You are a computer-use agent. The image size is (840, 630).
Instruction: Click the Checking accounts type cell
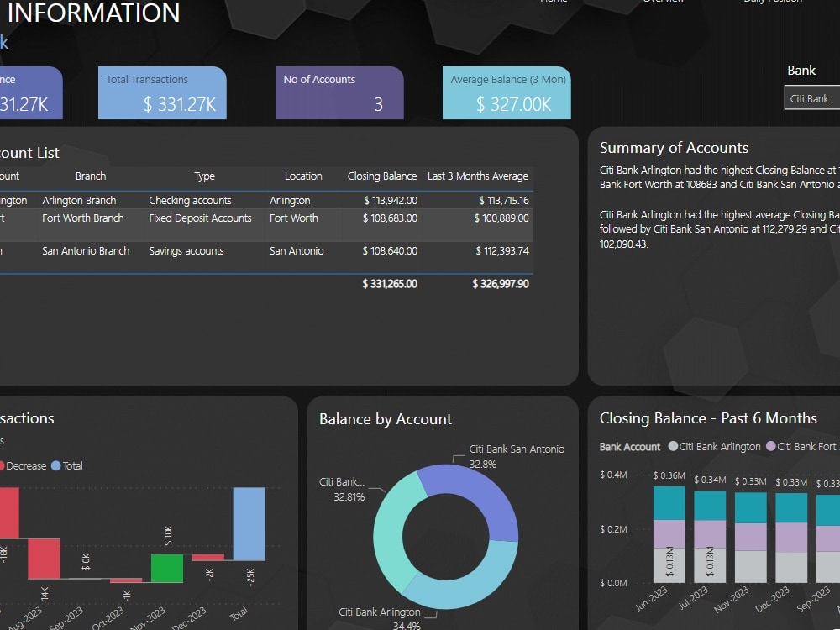(x=190, y=201)
